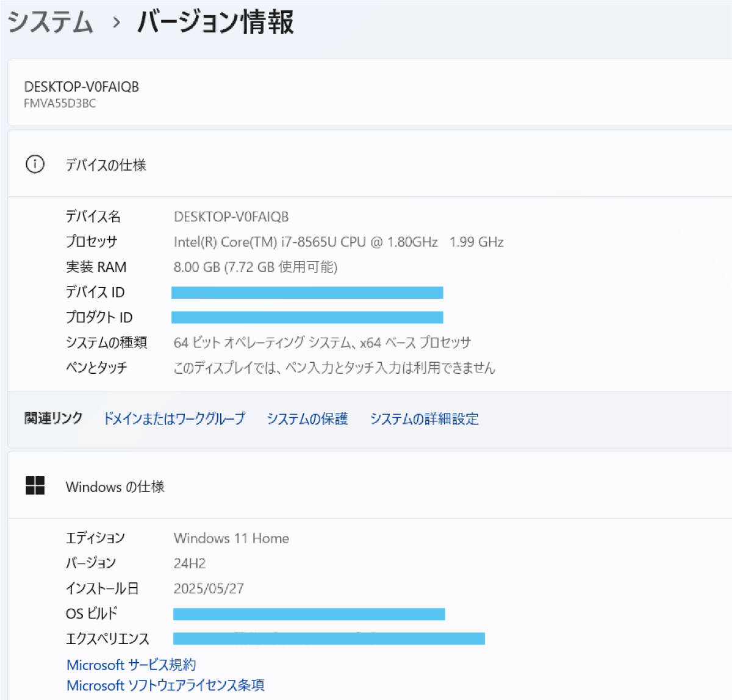Click the 実装 RAM label
The image size is (732, 700).
(x=96, y=267)
